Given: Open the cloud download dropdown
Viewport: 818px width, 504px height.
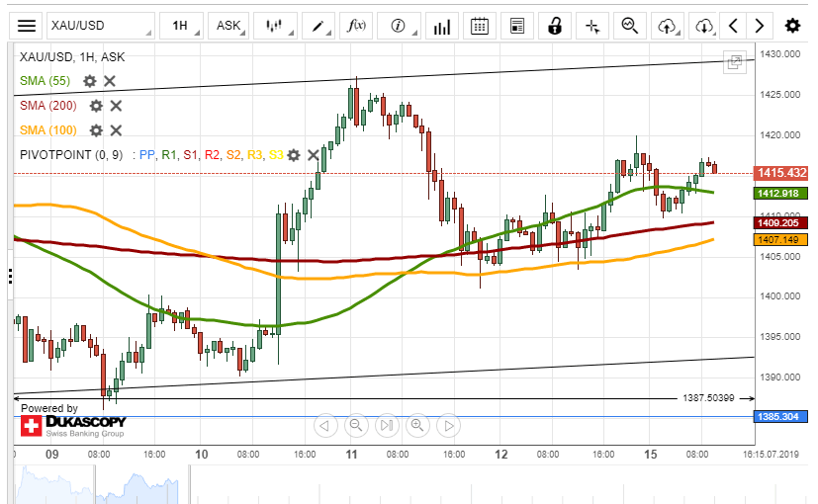Looking at the screenshot, I should pos(705,26).
